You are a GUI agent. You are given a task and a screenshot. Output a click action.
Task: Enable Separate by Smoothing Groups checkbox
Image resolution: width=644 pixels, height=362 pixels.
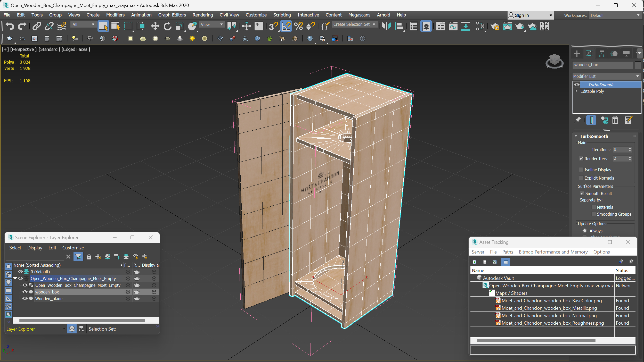tap(594, 214)
